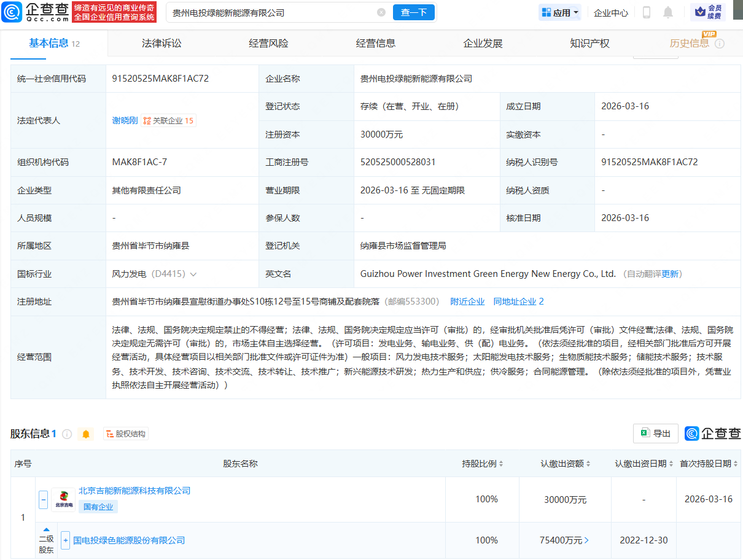
Task: Sort by 持股比例 column
Action: pyautogui.click(x=483, y=464)
